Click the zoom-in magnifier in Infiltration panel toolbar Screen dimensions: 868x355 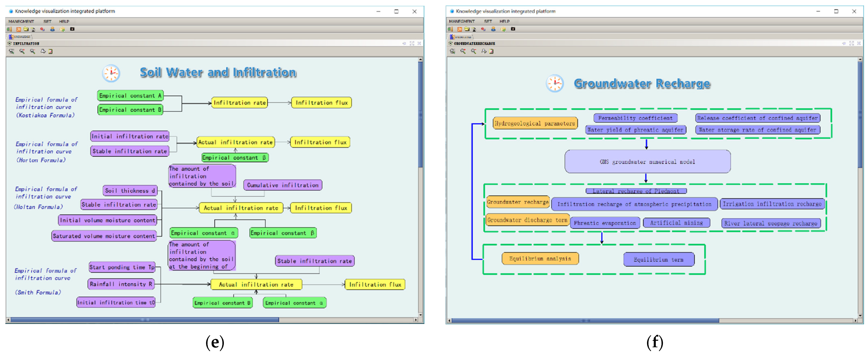tap(22, 51)
